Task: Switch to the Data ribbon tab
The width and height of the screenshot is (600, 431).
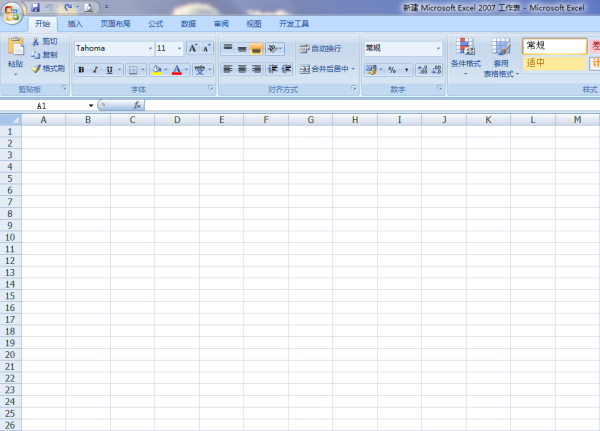Action: (x=188, y=24)
